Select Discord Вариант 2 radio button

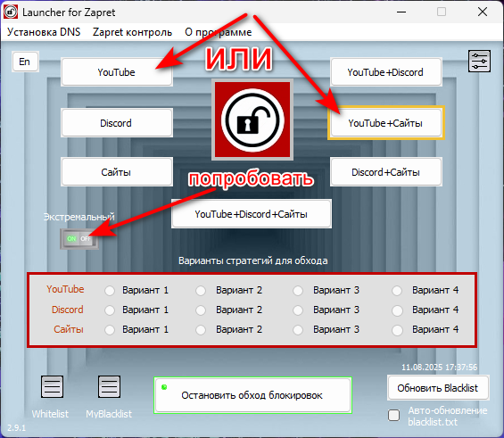[x=201, y=310]
